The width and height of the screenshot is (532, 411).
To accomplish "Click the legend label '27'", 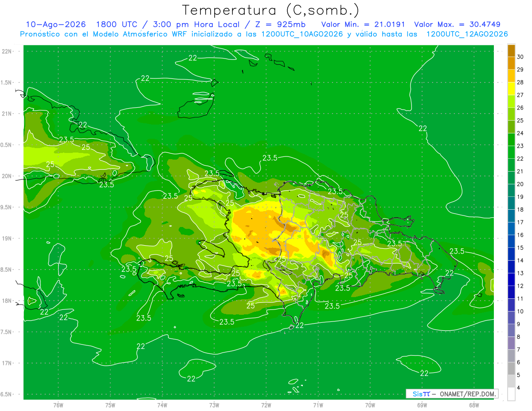I will [520, 95].
